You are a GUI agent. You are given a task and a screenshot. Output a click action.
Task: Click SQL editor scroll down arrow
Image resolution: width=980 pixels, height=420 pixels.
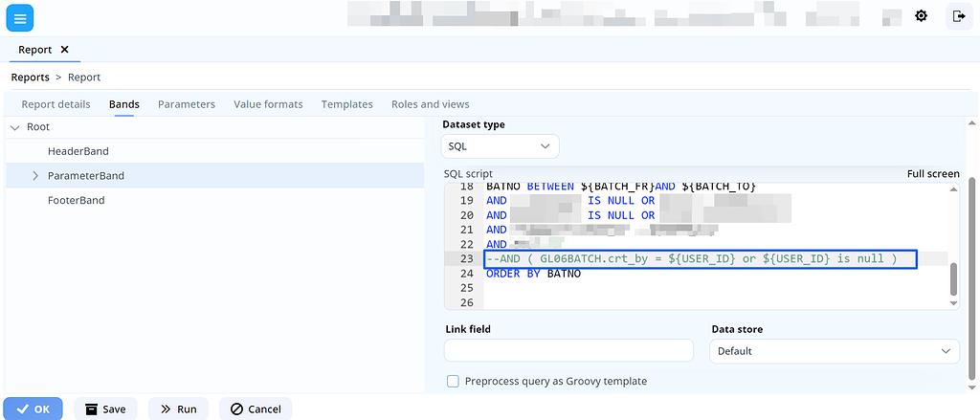(953, 303)
